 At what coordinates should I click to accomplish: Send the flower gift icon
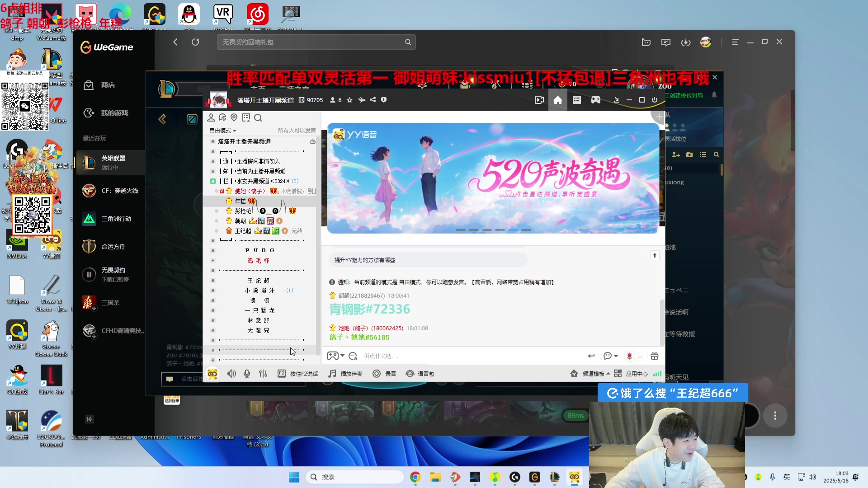pos(629,356)
